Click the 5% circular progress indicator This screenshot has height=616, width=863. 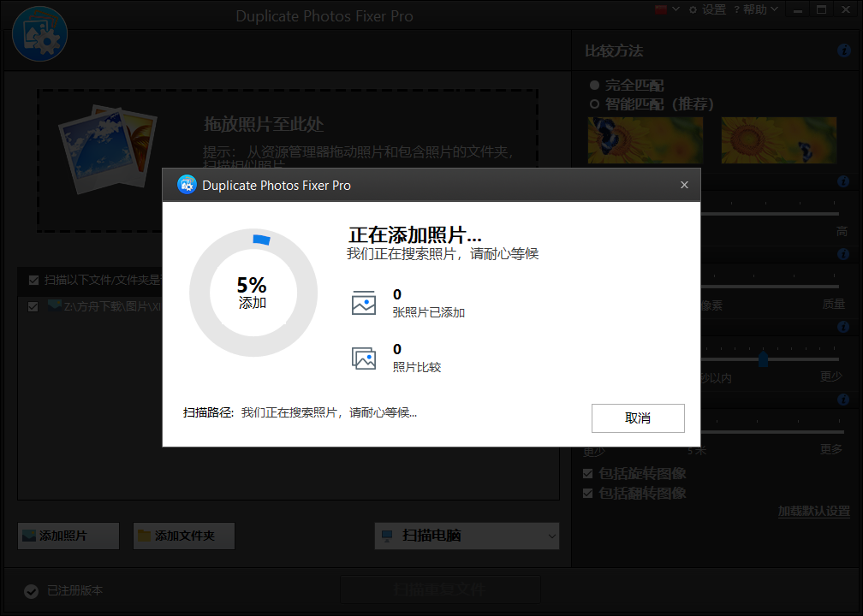[x=253, y=293]
